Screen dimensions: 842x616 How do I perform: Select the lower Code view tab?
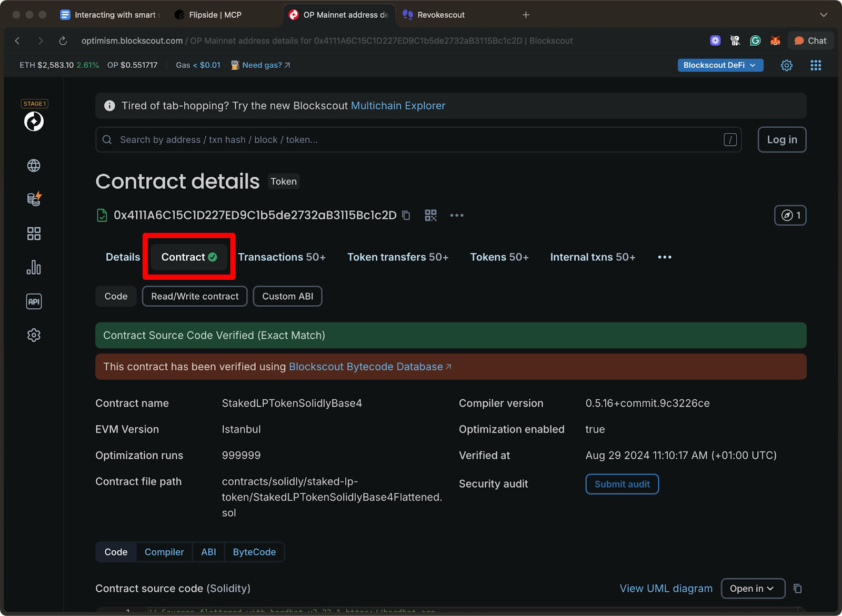(116, 552)
